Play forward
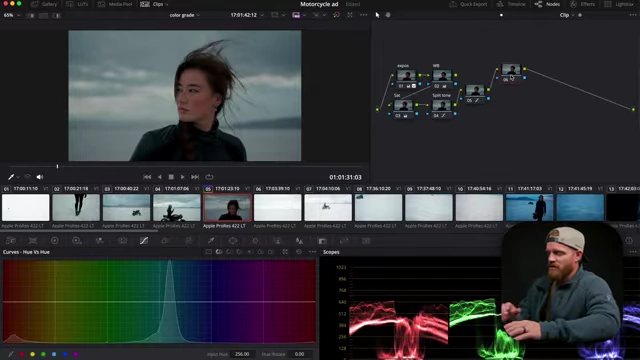640x360 pixels. point(182,177)
